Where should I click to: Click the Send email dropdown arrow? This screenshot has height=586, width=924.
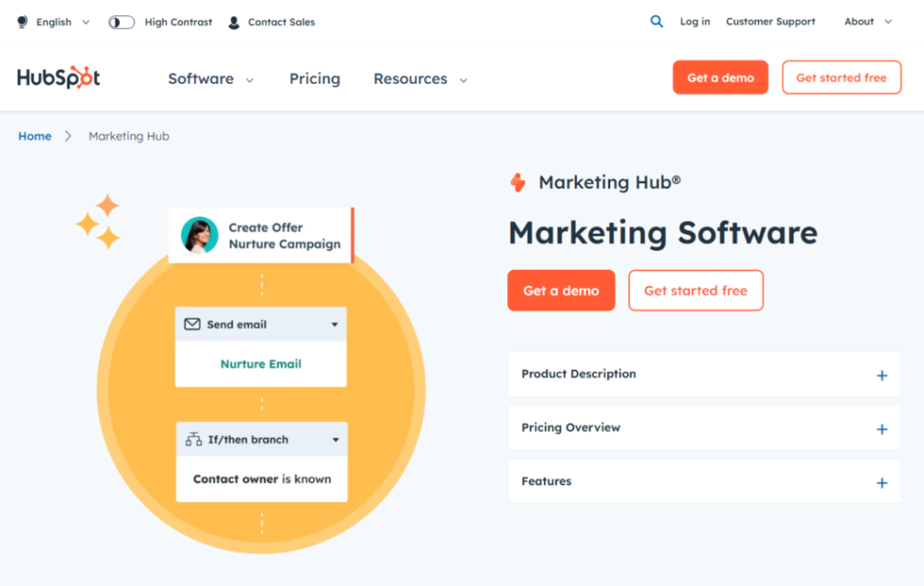(335, 324)
